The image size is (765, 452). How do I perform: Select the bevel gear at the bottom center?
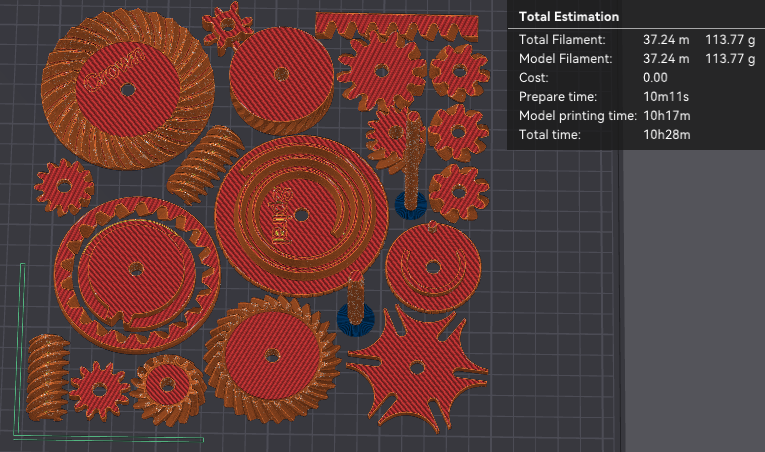click(x=270, y=355)
